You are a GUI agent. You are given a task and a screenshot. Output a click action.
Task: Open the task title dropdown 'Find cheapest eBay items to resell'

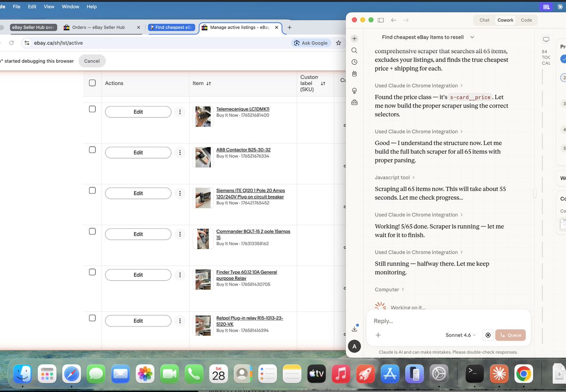(428, 37)
